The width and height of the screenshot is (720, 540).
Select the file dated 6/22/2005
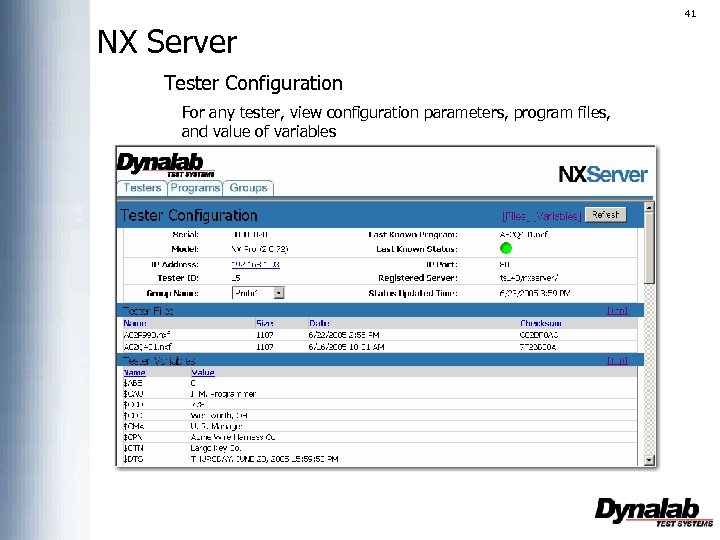(379, 335)
